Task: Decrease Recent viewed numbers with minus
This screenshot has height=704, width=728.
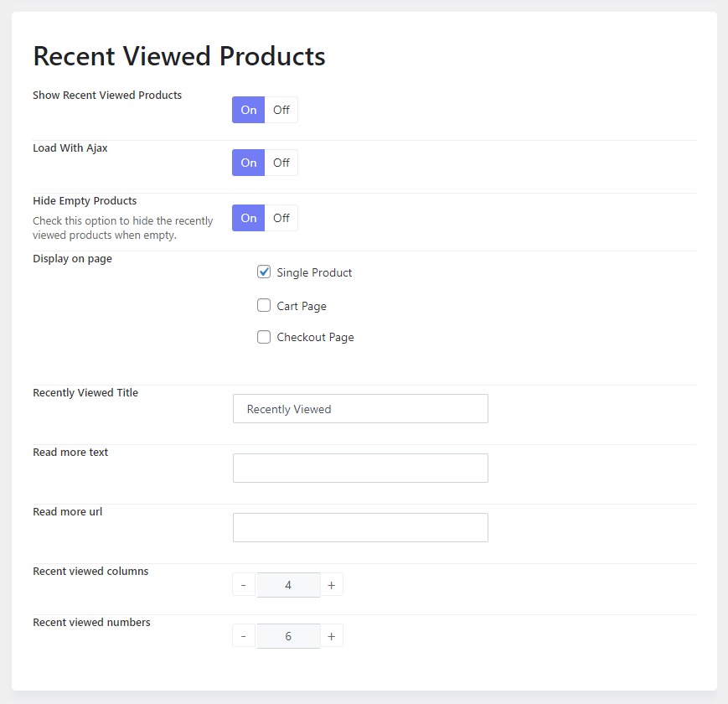Action: [x=244, y=636]
